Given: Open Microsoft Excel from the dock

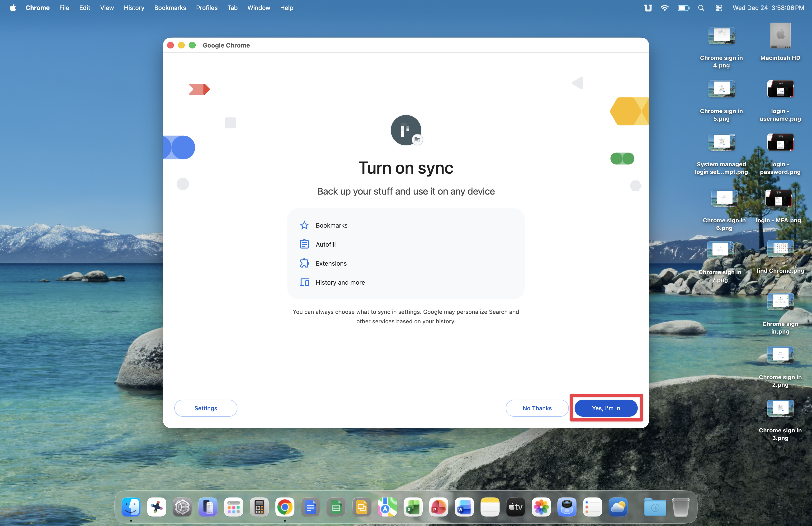Looking at the screenshot, I should pyautogui.click(x=413, y=507).
